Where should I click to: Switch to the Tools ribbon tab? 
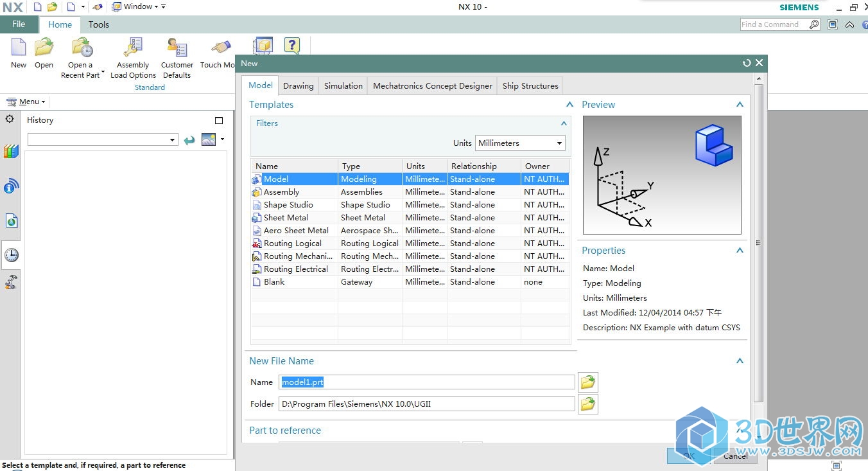99,24
